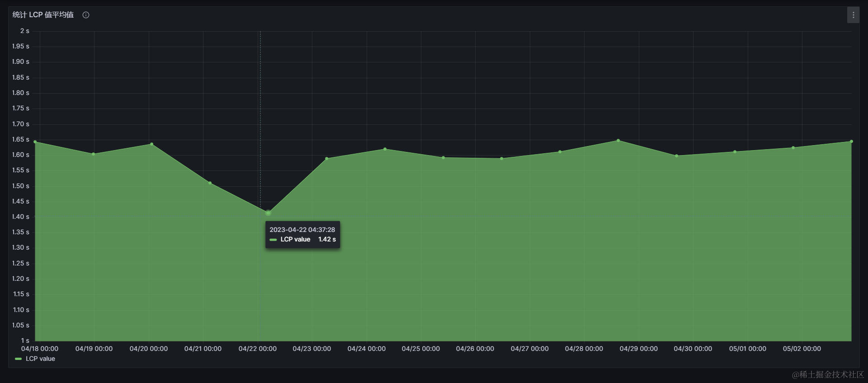Screen dimensions: 868x383
Task: Click the tooltip showing 2023-04-22 04:37:28
Action: (302, 234)
